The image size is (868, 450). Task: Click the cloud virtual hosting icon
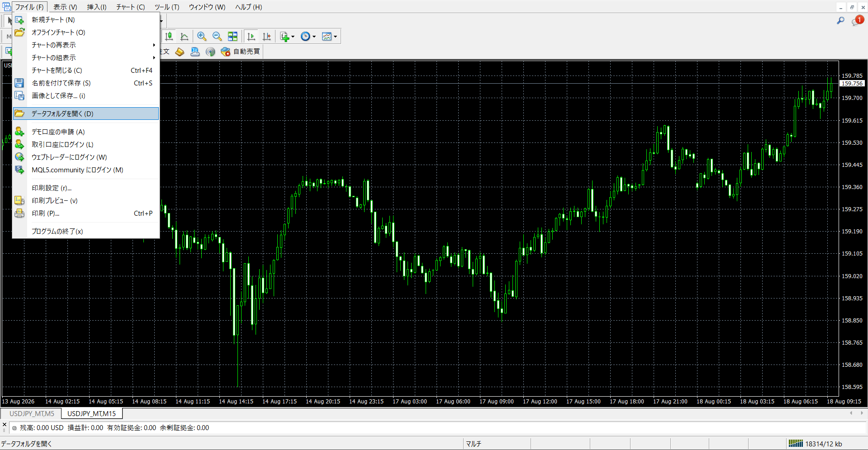(195, 52)
